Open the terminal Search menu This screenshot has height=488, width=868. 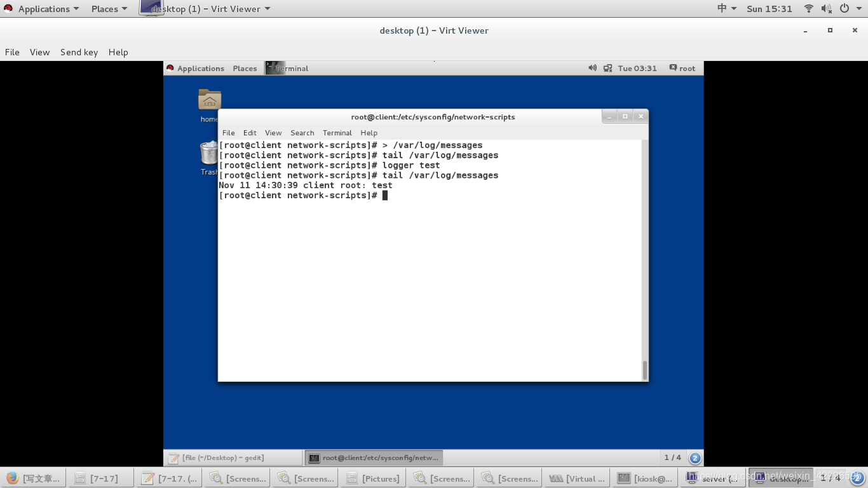coord(302,133)
